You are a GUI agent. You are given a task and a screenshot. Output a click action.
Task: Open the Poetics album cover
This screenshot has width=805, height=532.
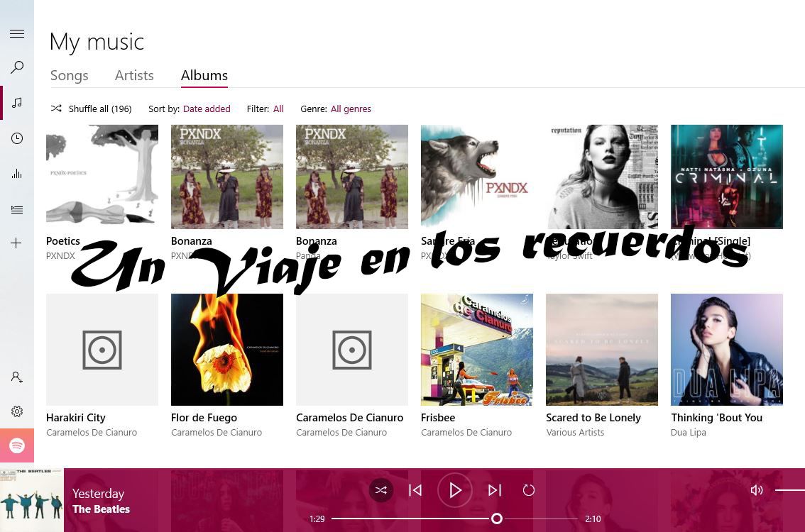102,177
